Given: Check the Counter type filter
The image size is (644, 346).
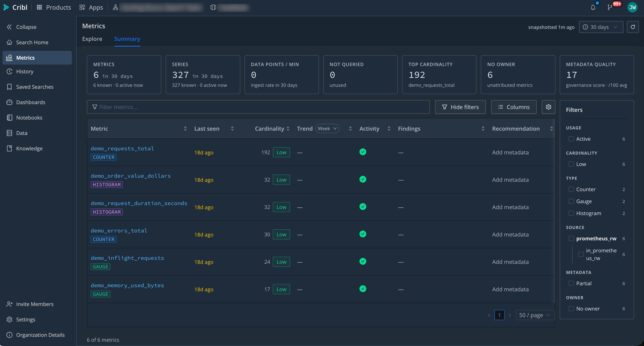Looking at the screenshot, I should 571,189.
